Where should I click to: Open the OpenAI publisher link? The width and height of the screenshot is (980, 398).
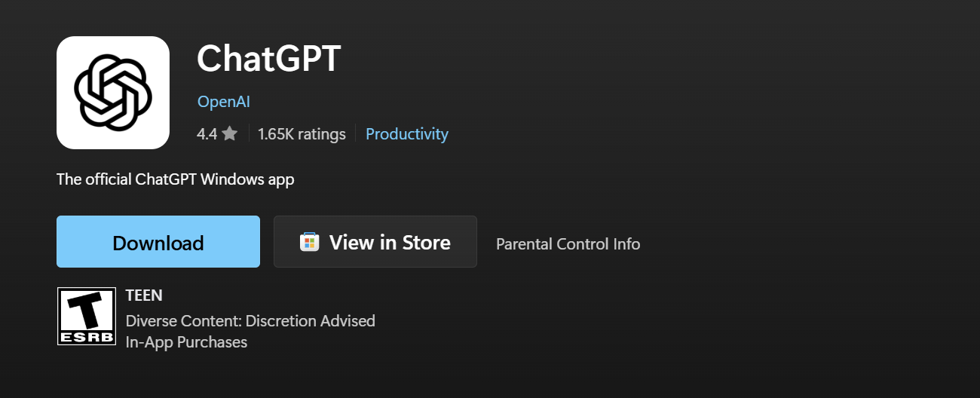(223, 102)
